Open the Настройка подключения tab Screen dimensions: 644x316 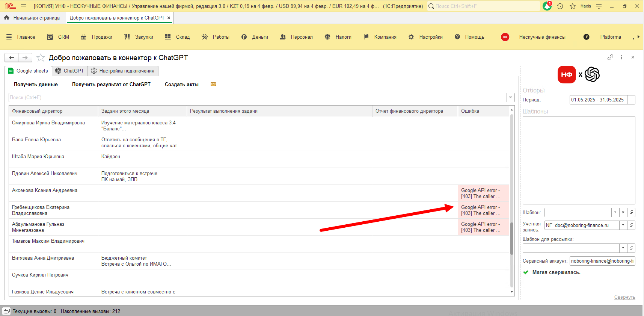click(123, 71)
